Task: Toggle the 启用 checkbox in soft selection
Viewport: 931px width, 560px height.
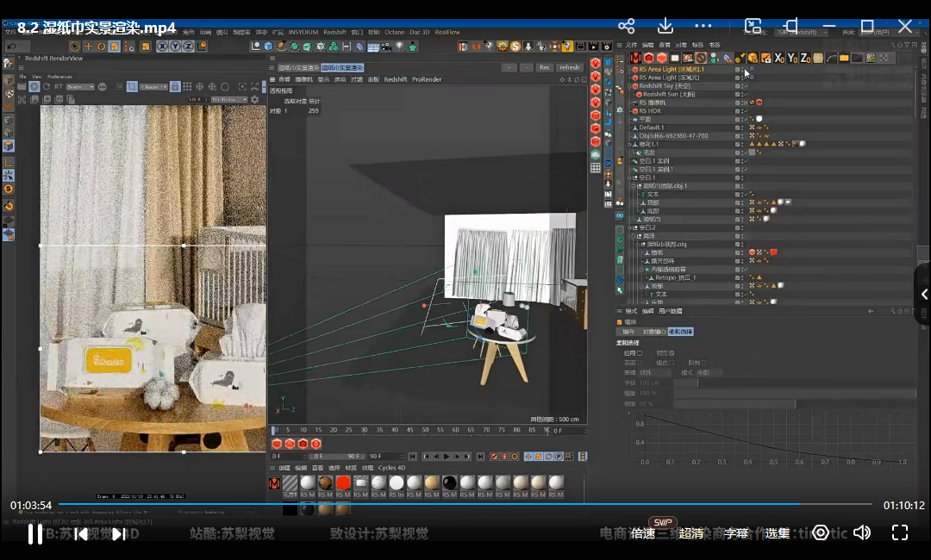Action: coord(640,353)
